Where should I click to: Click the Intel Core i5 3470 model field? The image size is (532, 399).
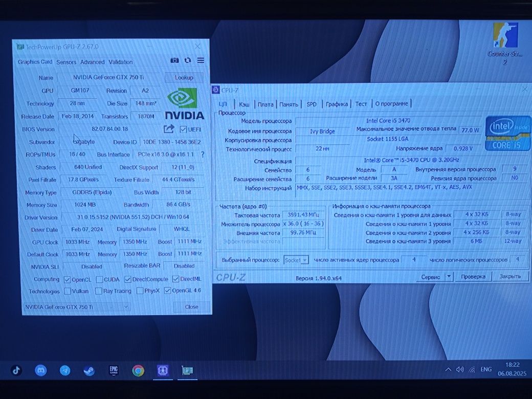click(x=388, y=120)
